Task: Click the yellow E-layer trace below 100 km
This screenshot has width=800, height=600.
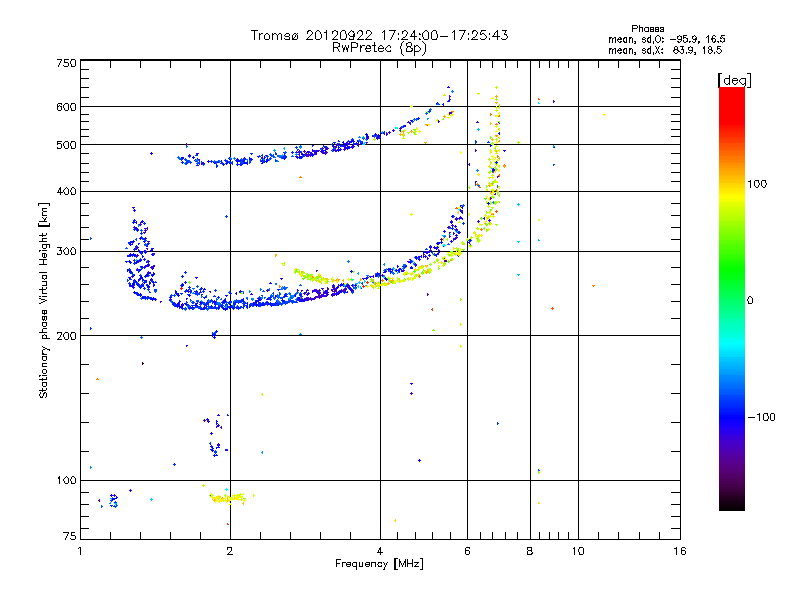Action: [228, 497]
